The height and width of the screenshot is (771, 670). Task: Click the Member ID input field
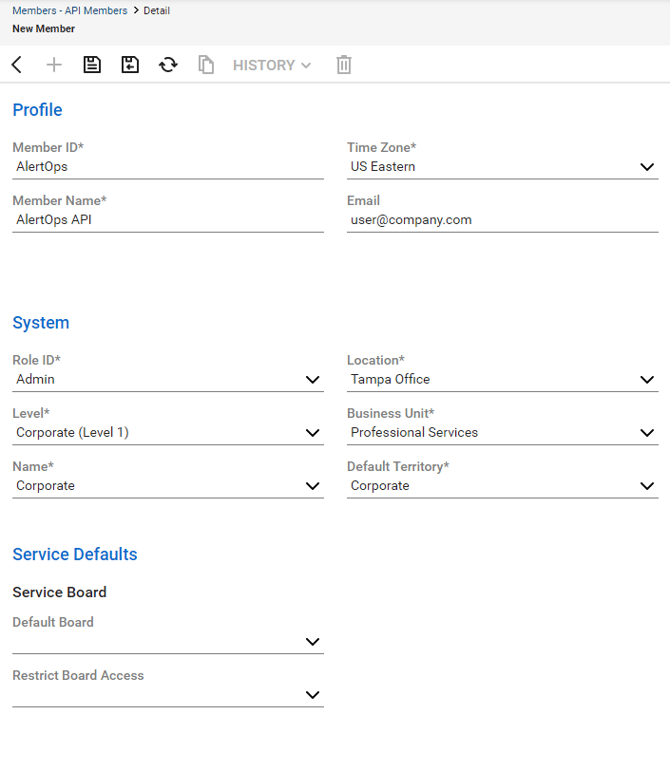167,167
